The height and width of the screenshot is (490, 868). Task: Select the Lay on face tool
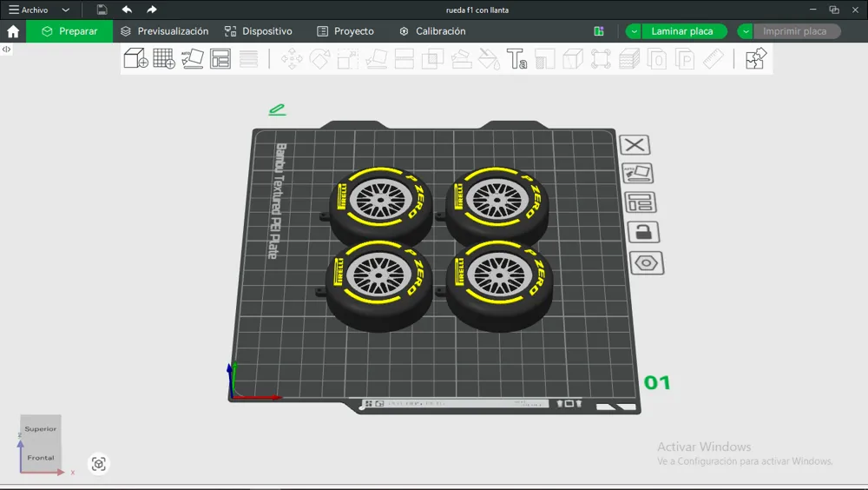click(377, 59)
